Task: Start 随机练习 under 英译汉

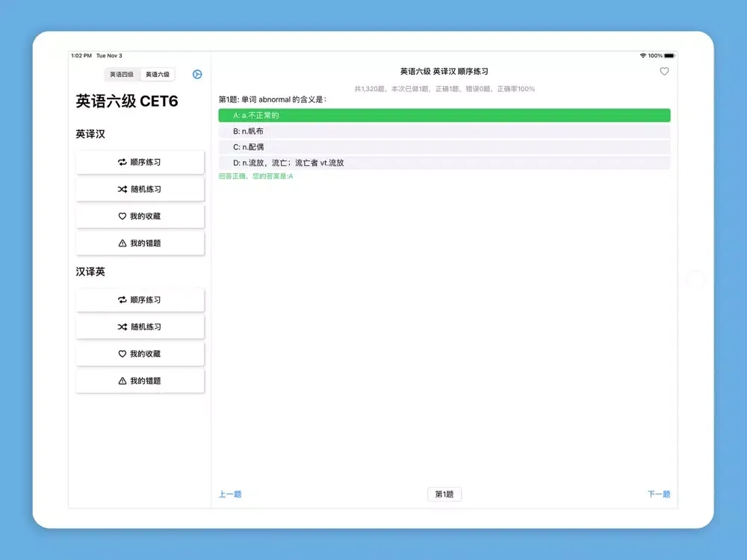Action: (140, 190)
